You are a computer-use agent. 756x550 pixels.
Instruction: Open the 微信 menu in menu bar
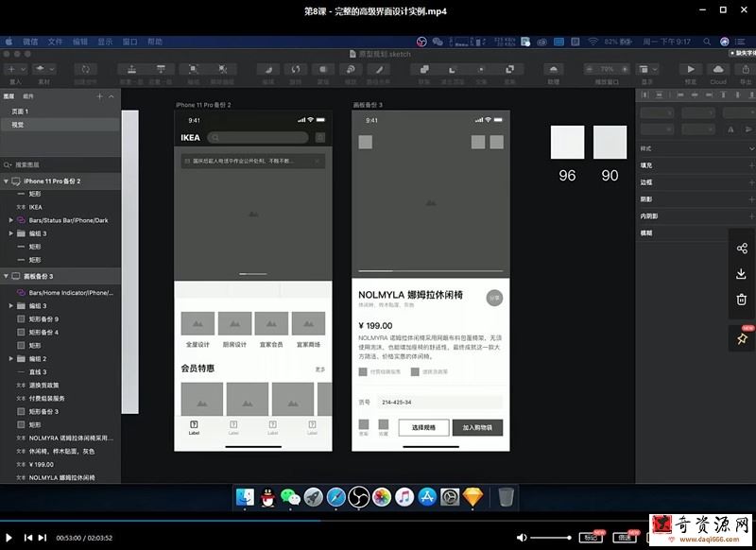pyautogui.click(x=30, y=42)
